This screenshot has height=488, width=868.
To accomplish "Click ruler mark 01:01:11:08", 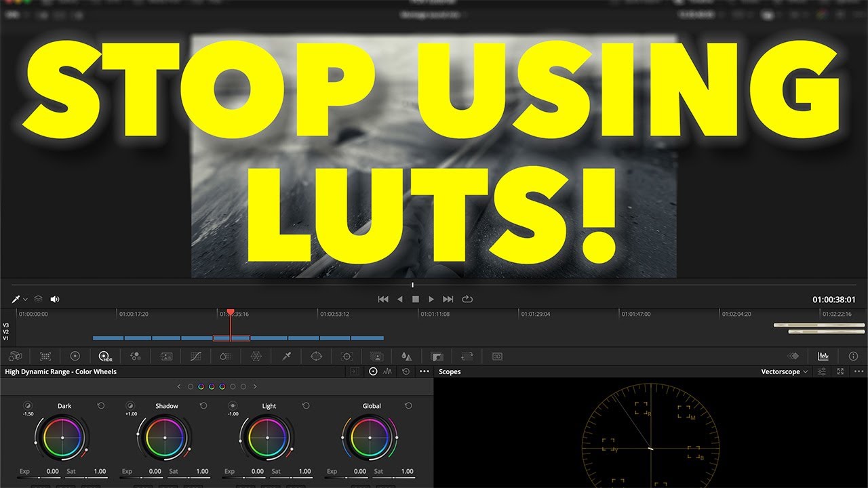I will coord(435,314).
